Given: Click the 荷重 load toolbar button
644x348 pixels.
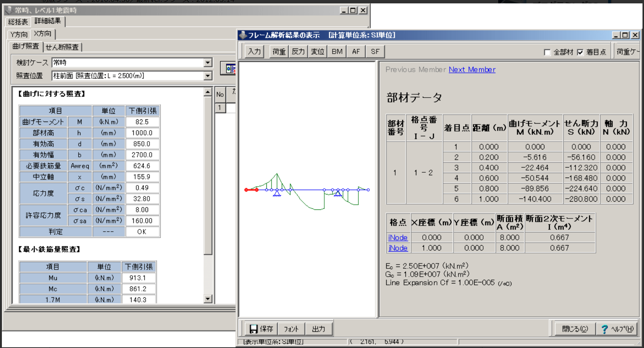Looking at the screenshot, I should 279,51.
